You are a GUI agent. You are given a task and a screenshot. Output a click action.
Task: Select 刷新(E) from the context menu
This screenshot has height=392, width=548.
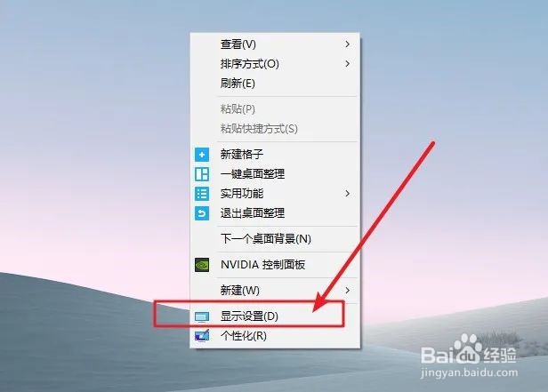tap(275, 84)
